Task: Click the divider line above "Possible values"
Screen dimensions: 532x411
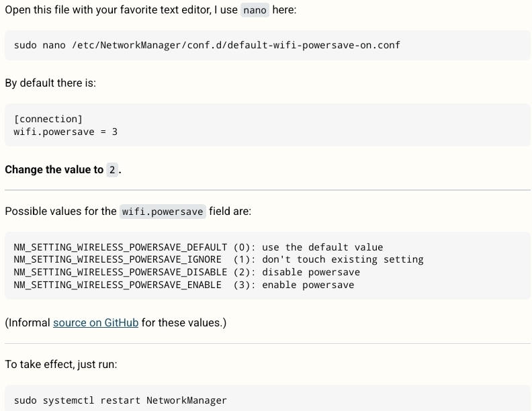Action: pyautogui.click(x=267, y=190)
